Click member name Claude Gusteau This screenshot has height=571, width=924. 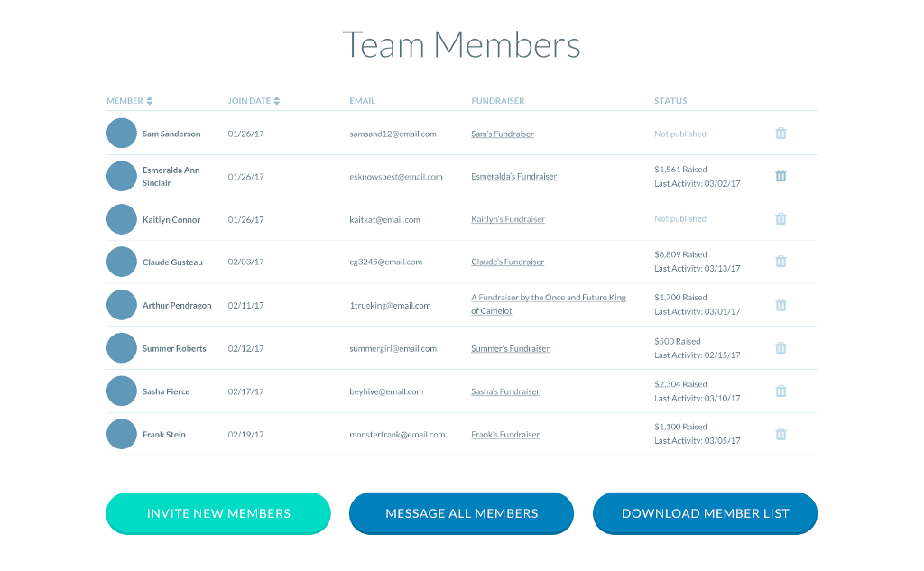click(172, 262)
